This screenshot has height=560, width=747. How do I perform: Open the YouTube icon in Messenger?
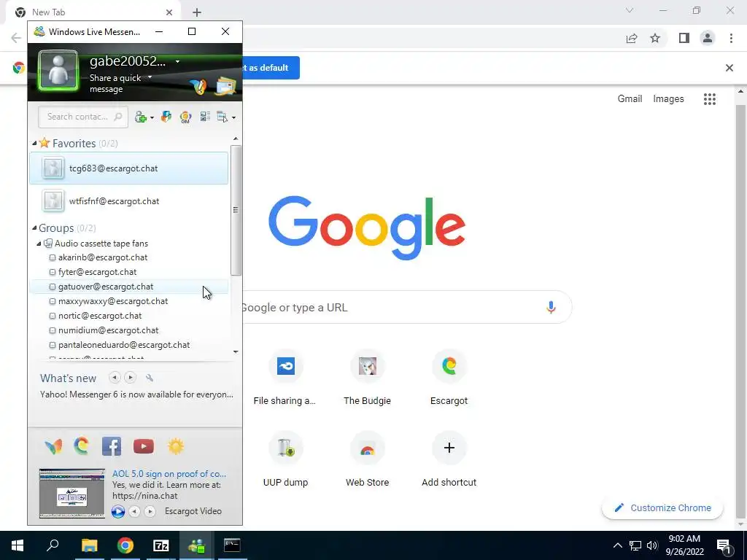[144, 446]
